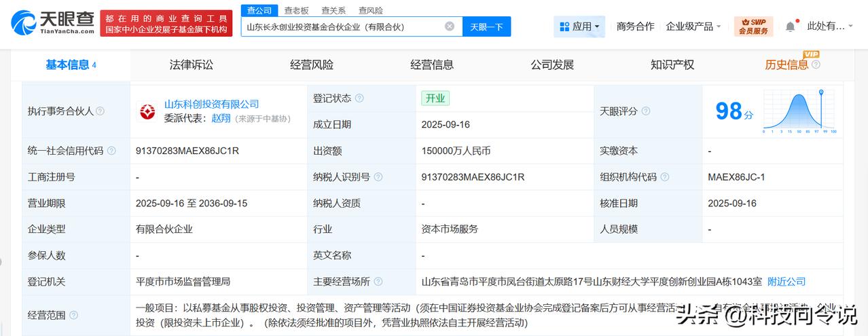The width and height of the screenshot is (868, 336).
Task: Click help icon beside 历史信息 tab
Action: coord(816,64)
